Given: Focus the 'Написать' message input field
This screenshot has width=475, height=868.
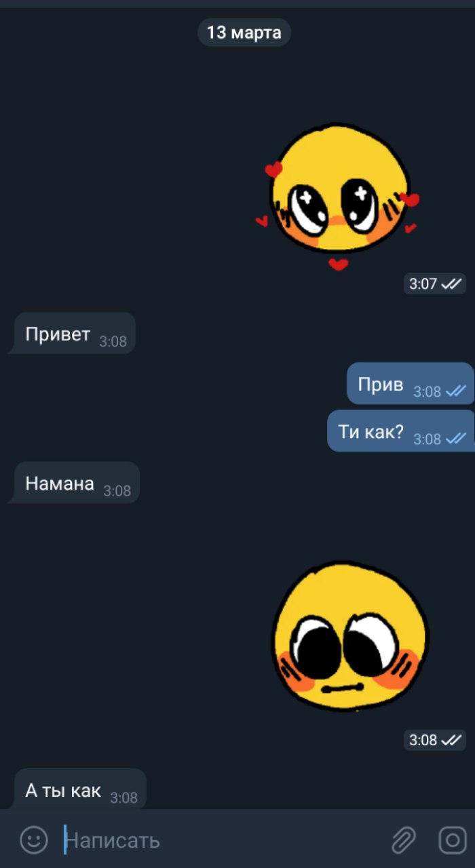Looking at the screenshot, I should tap(224, 840).
